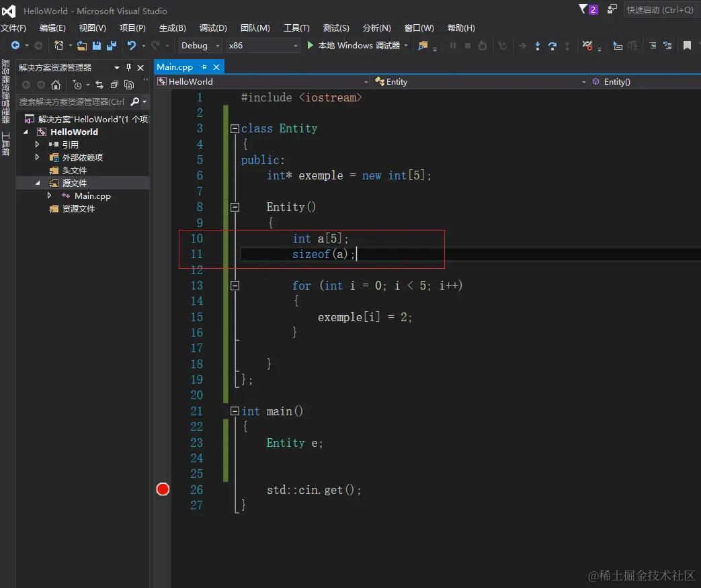Image resolution: width=701 pixels, height=588 pixels.
Task: Close the Main.cpp tab
Action: pos(216,67)
